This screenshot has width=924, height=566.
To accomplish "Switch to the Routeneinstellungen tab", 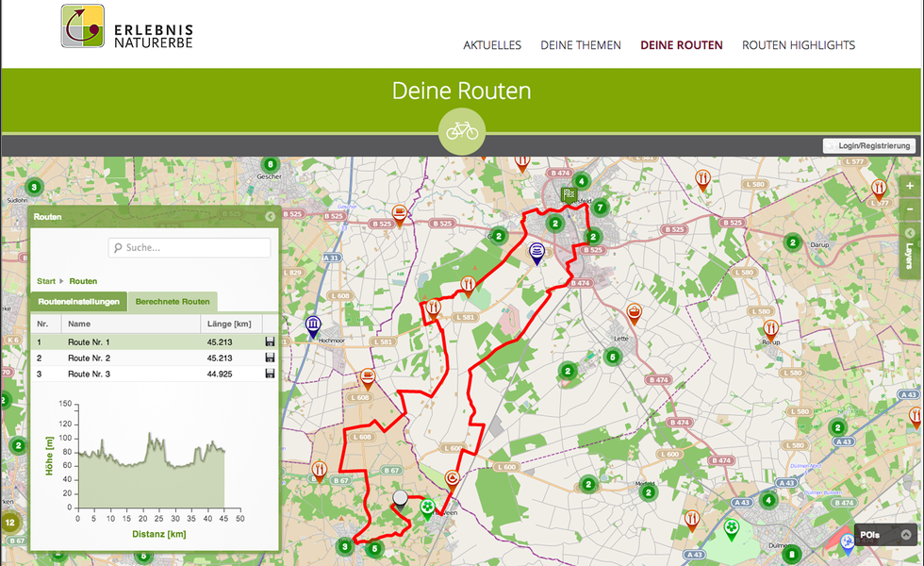I will pyautogui.click(x=79, y=302).
